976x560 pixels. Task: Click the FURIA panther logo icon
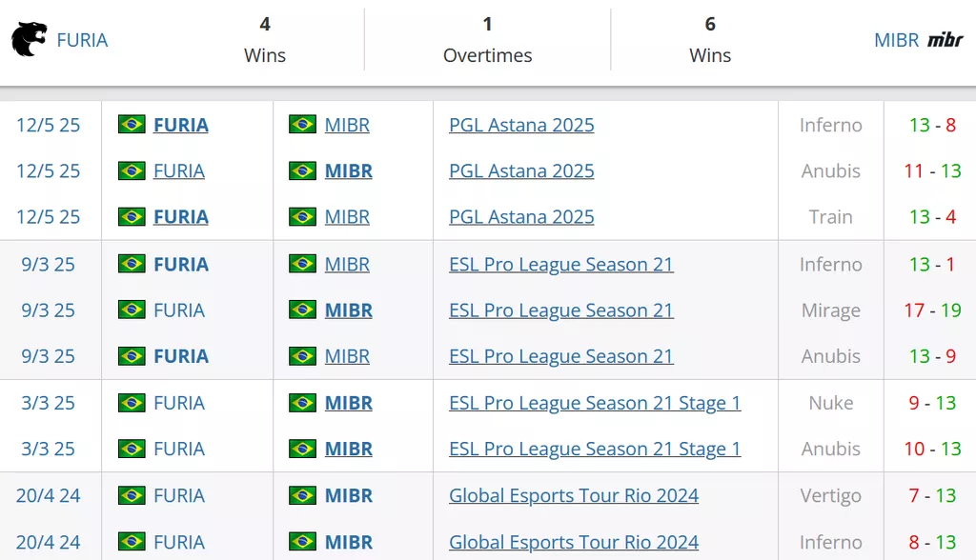(30, 39)
